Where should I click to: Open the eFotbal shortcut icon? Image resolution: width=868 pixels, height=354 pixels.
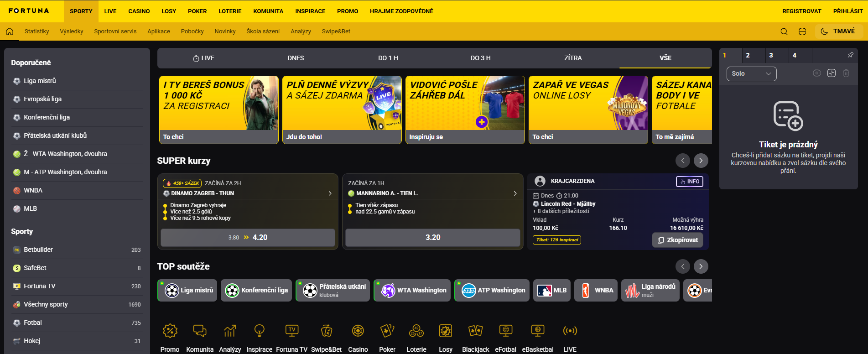506,331
